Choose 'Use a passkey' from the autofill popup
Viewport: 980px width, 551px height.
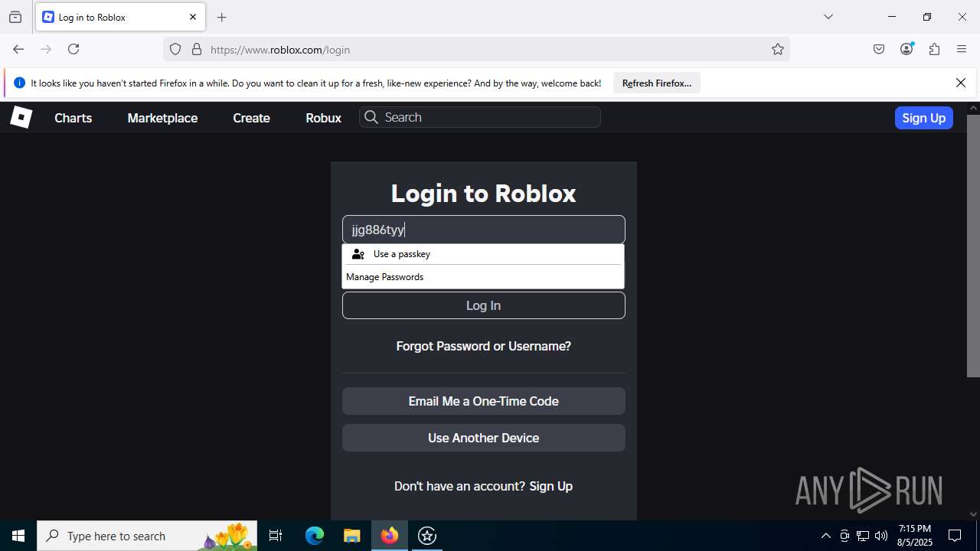(483, 254)
